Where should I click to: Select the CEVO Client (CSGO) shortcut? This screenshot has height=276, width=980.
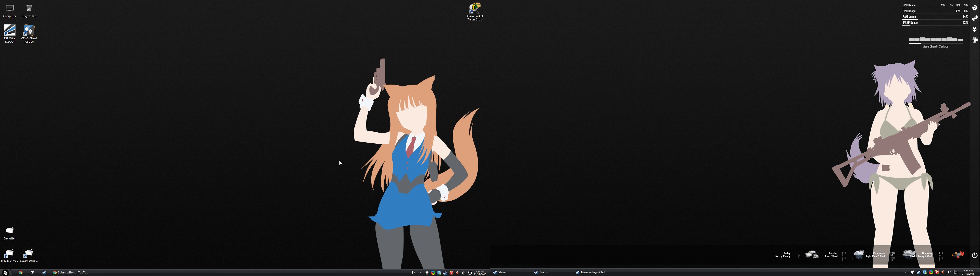pyautogui.click(x=29, y=33)
